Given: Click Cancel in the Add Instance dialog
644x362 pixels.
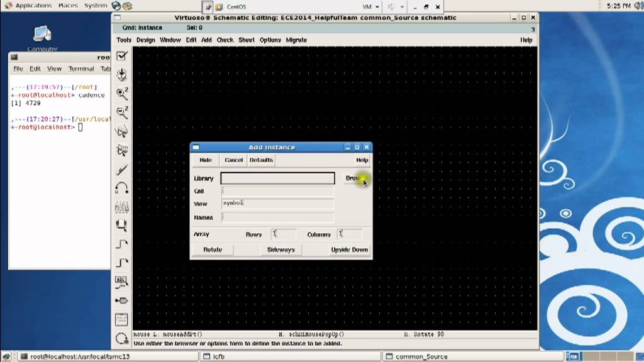Looking at the screenshot, I should (x=233, y=160).
